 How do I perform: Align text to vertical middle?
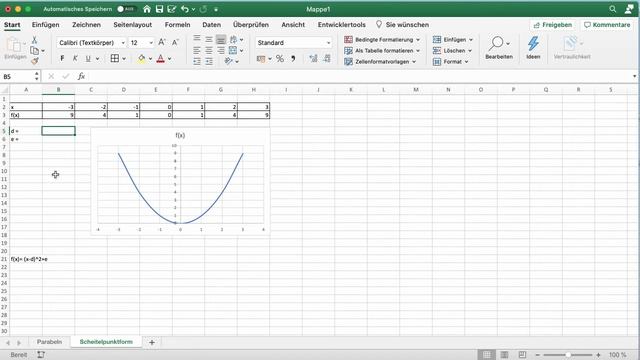click(x=209, y=39)
